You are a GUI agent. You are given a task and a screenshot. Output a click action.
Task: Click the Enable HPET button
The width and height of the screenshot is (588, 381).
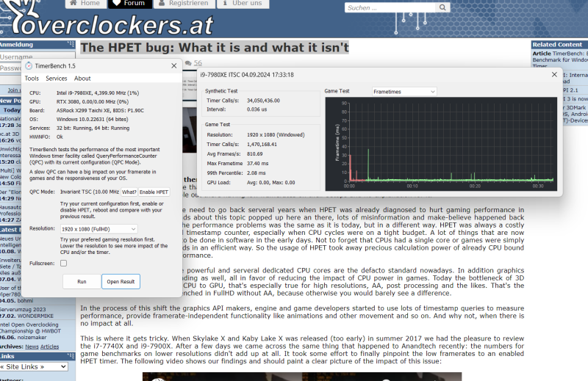[154, 192]
